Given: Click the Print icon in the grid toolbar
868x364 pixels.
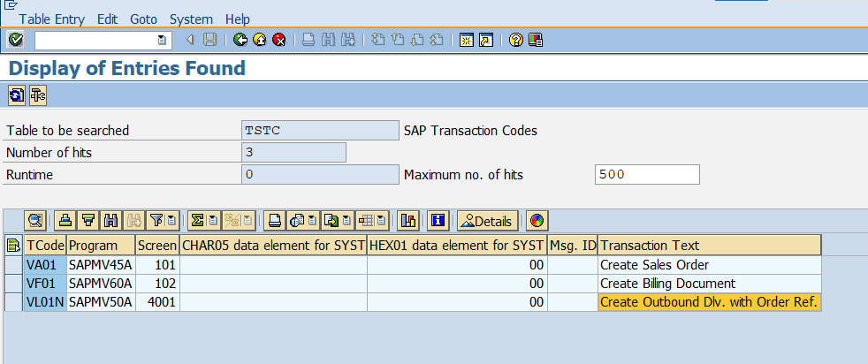Looking at the screenshot, I should pos(273,221).
